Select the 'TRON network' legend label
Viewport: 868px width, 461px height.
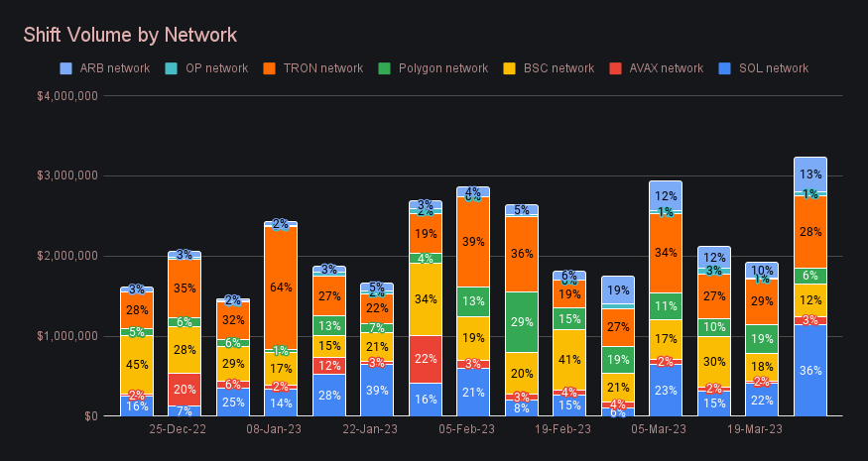pyautogui.click(x=324, y=68)
